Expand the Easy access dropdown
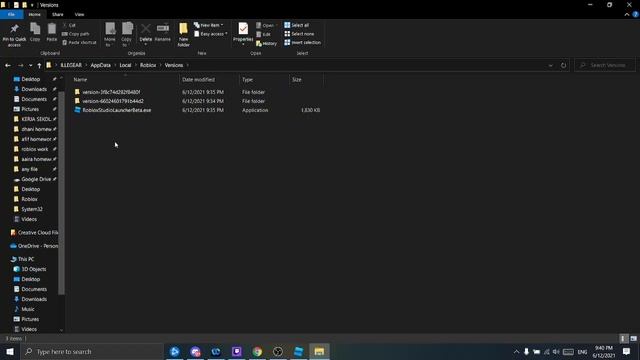The width and height of the screenshot is (640, 360). coord(211,34)
